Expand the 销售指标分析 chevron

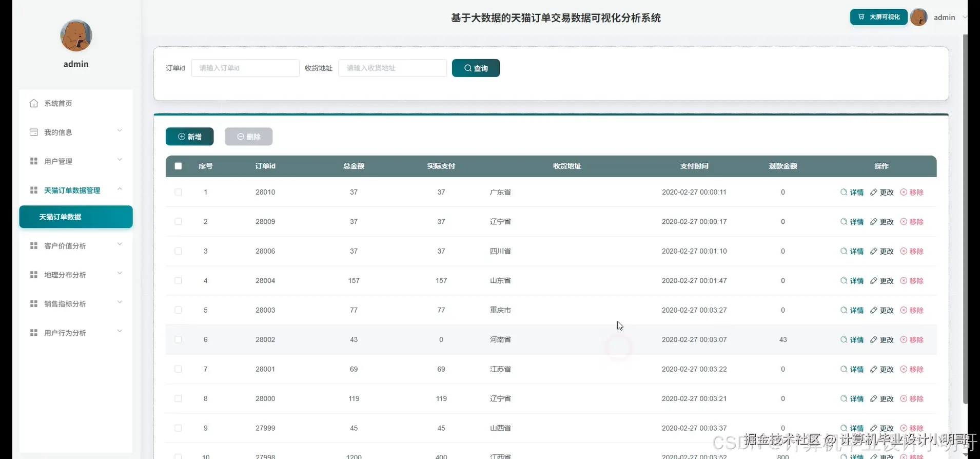(x=120, y=302)
